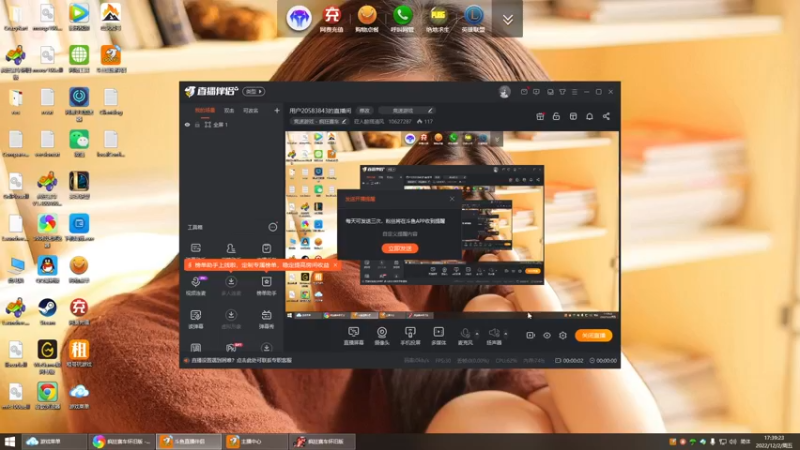
Task: Open stream settings gear icon
Action: point(563,335)
